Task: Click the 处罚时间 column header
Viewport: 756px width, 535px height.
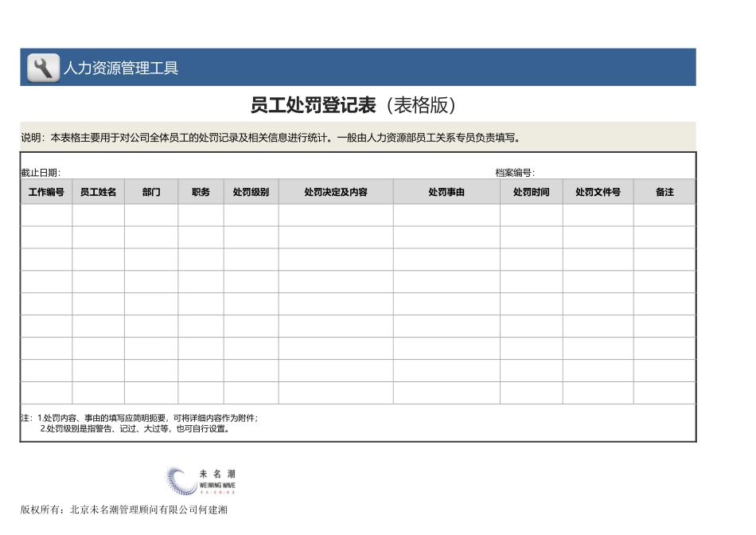Action: [532, 191]
